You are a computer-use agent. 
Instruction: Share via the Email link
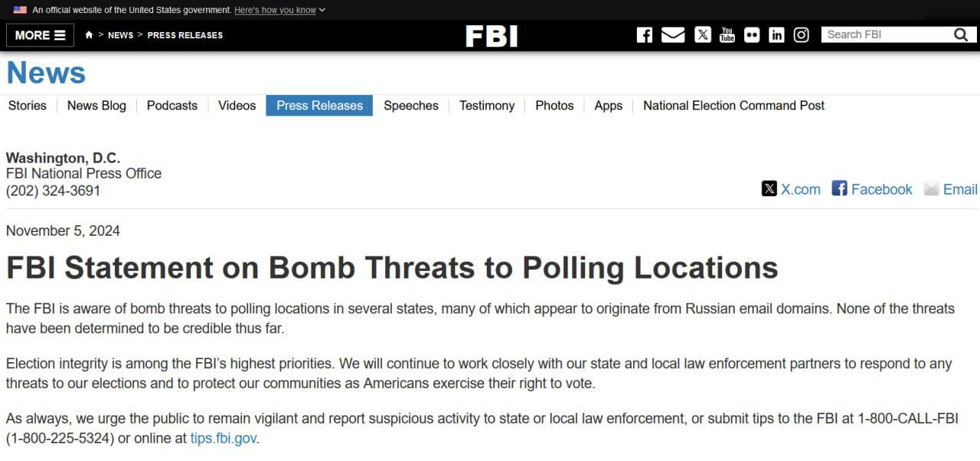point(951,189)
